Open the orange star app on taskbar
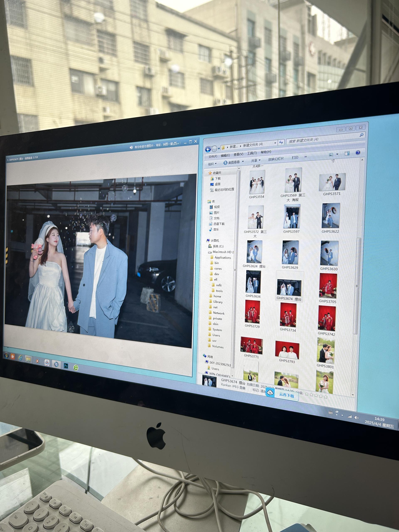Image resolution: width=399 pixels, height=532 pixels. 13,357
